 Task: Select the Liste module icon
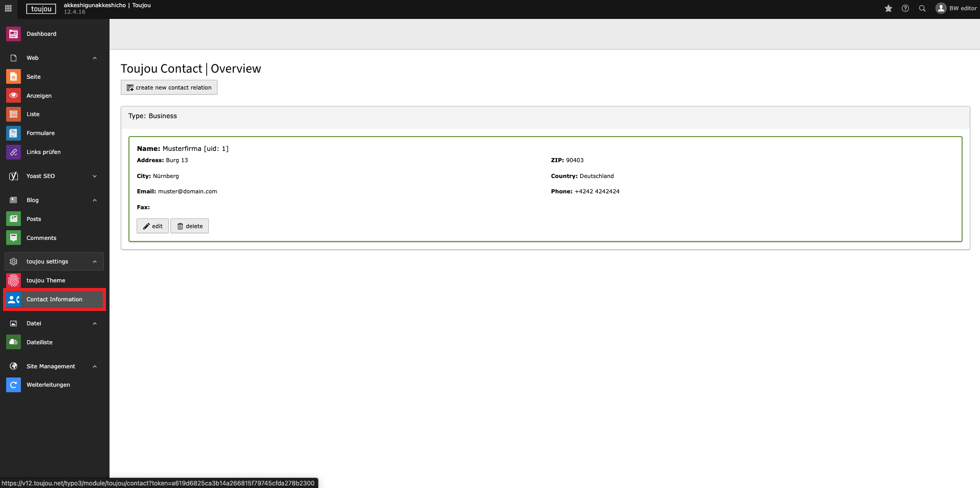pyautogui.click(x=13, y=114)
